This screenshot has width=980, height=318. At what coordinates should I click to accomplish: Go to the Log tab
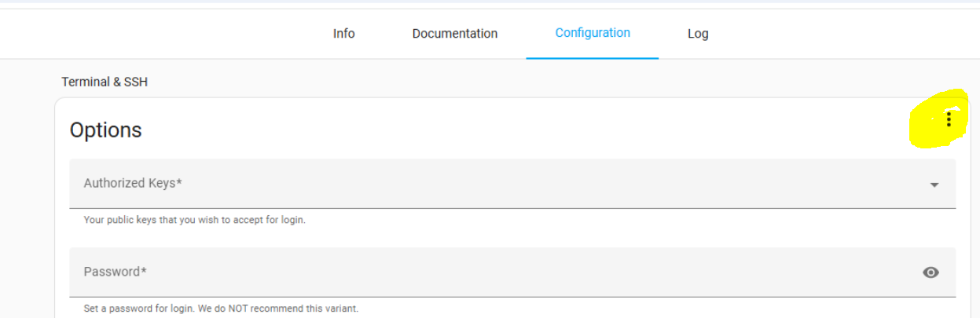pyautogui.click(x=697, y=34)
